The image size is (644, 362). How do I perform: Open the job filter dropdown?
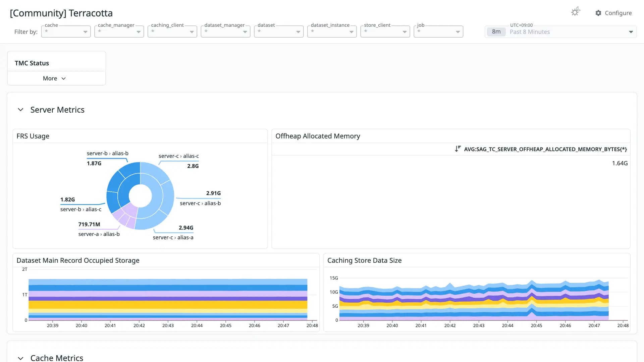[438, 32]
